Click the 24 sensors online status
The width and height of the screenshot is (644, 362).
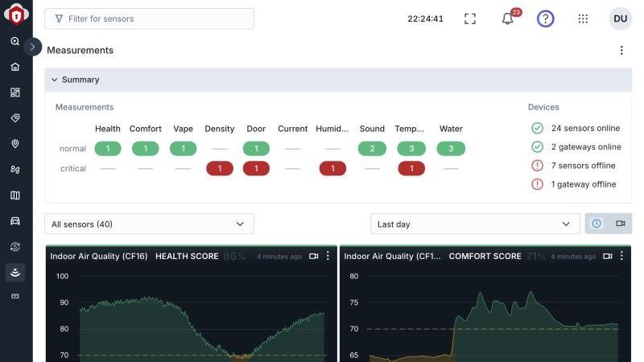tap(576, 128)
